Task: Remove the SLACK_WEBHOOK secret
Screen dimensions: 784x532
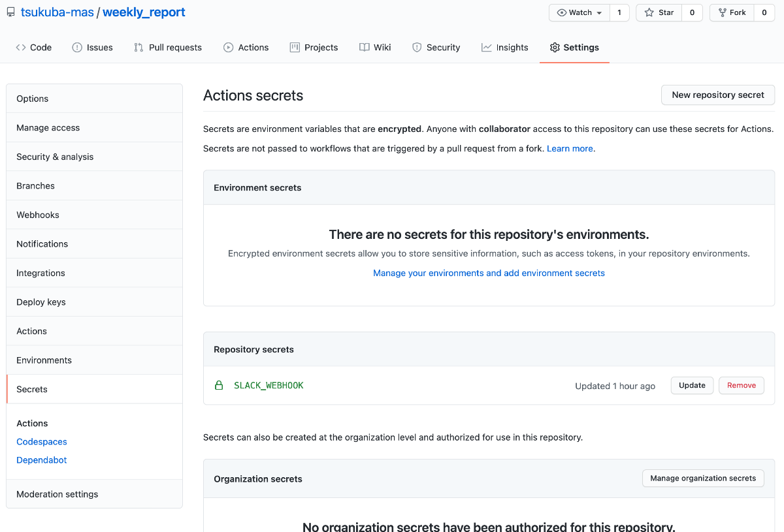Action: 742,386
